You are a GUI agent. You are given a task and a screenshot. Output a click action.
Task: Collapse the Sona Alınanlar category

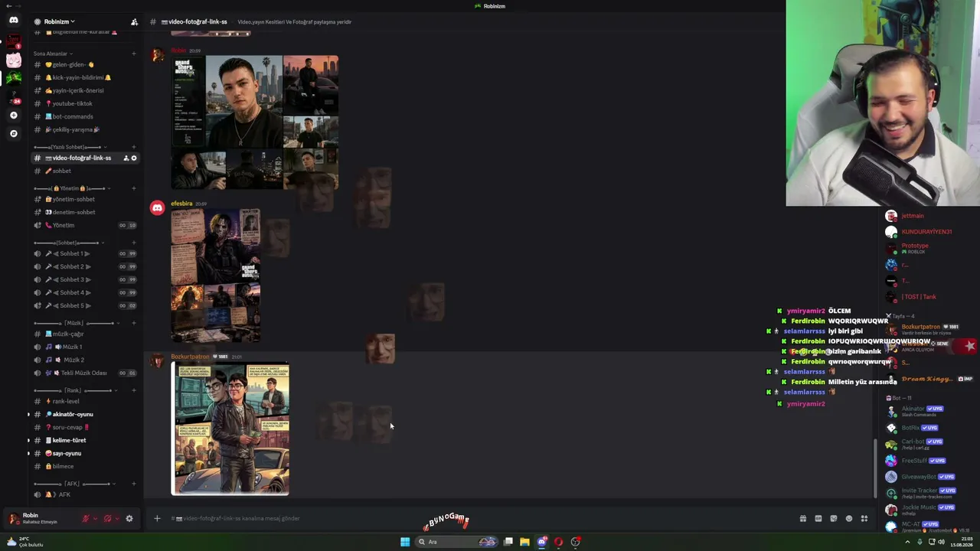52,54
